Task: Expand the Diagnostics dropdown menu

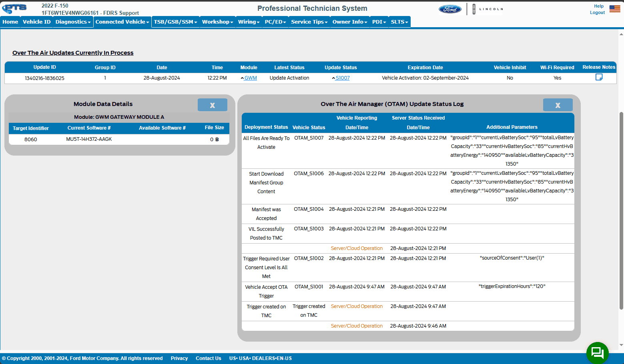Action: 73,22
